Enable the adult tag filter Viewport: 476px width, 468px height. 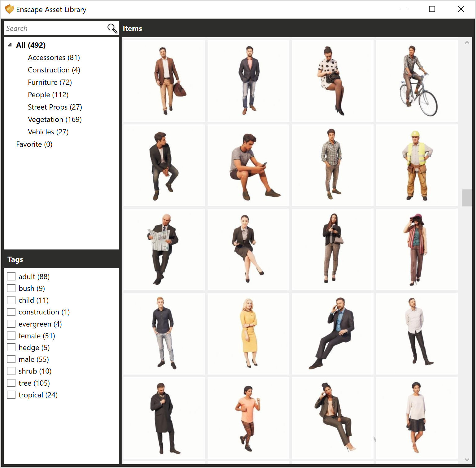pyautogui.click(x=11, y=276)
